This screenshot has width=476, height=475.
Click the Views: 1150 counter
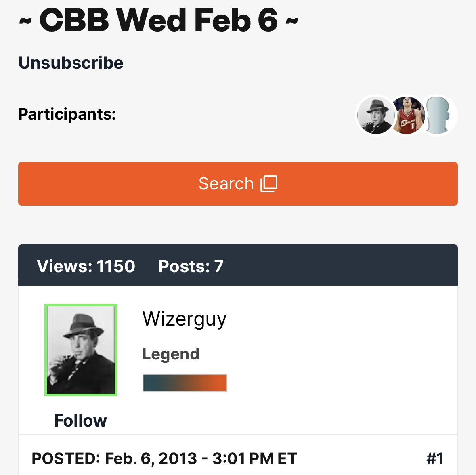tap(86, 266)
